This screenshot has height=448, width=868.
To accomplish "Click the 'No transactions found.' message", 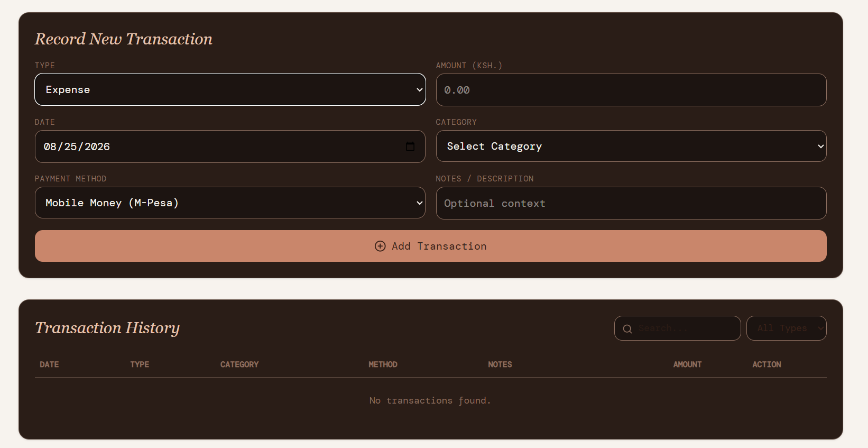I will [x=430, y=400].
